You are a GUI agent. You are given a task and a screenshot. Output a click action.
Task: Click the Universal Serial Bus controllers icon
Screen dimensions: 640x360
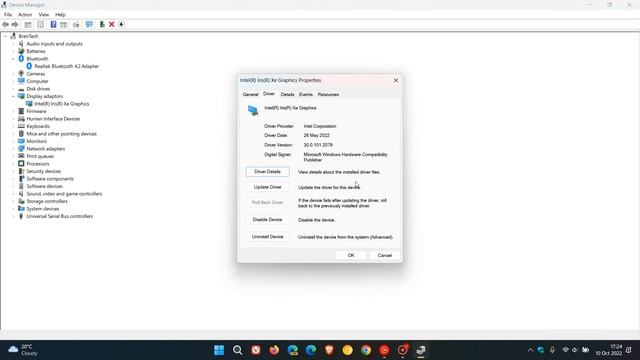point(21,216)
